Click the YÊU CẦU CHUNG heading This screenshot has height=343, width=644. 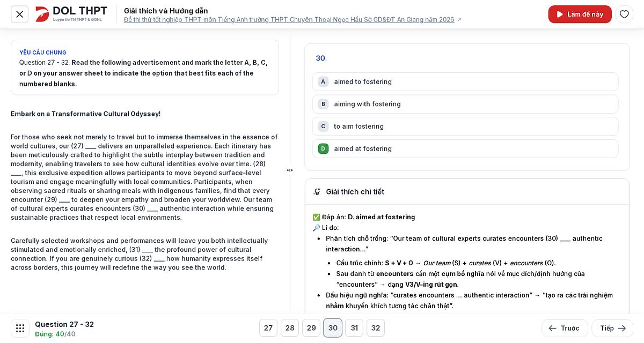43,53
